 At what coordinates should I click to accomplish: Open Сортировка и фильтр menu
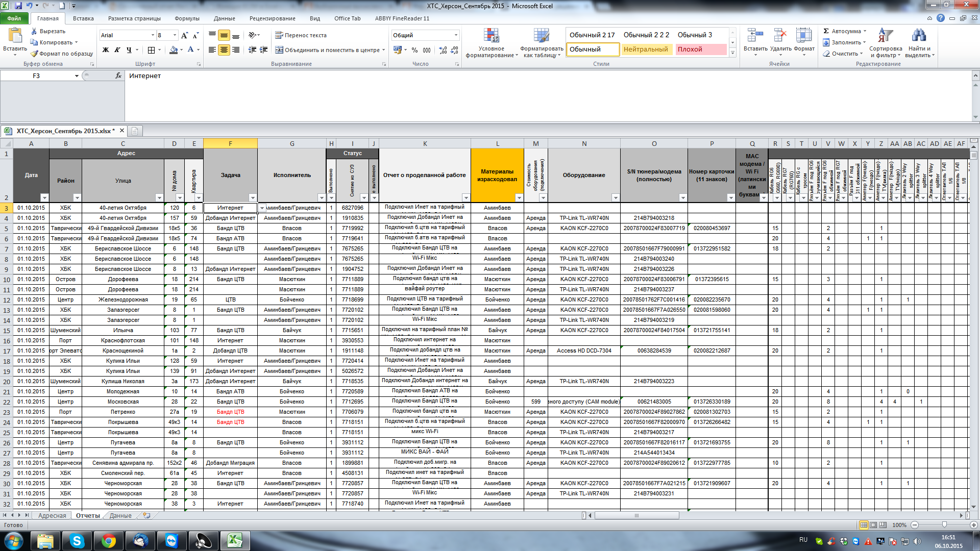[886, 43]
